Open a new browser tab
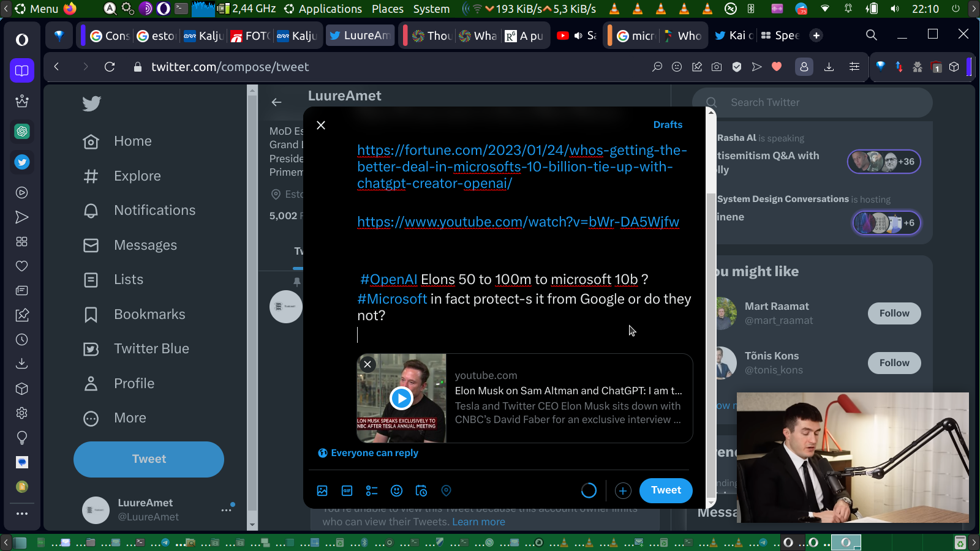980x551 pixels. pos(816,36)
